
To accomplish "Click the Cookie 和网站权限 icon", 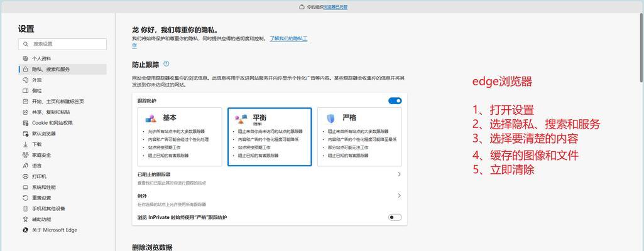I will coord(25,122).
